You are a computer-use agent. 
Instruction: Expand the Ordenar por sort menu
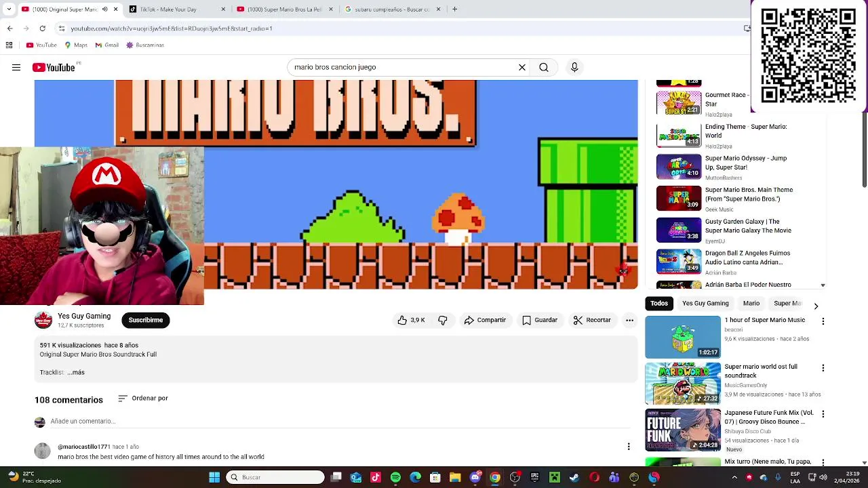click(x=143, y=399)
